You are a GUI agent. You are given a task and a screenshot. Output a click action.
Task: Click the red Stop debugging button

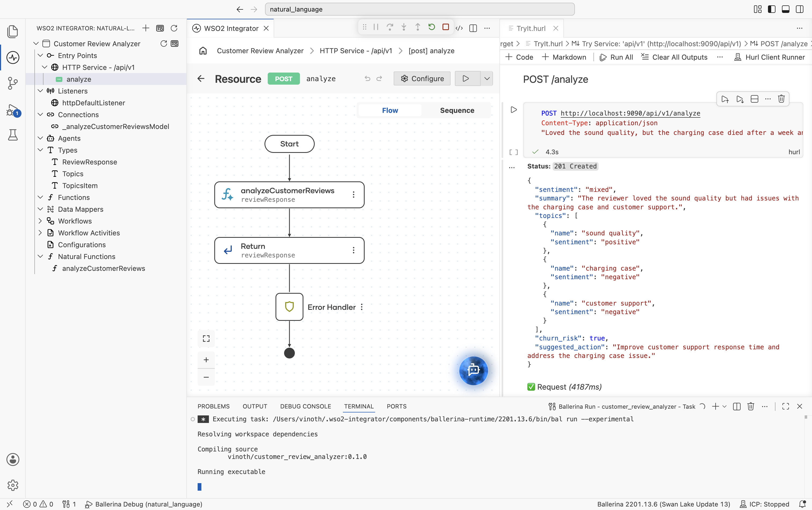tap(445, 27)
